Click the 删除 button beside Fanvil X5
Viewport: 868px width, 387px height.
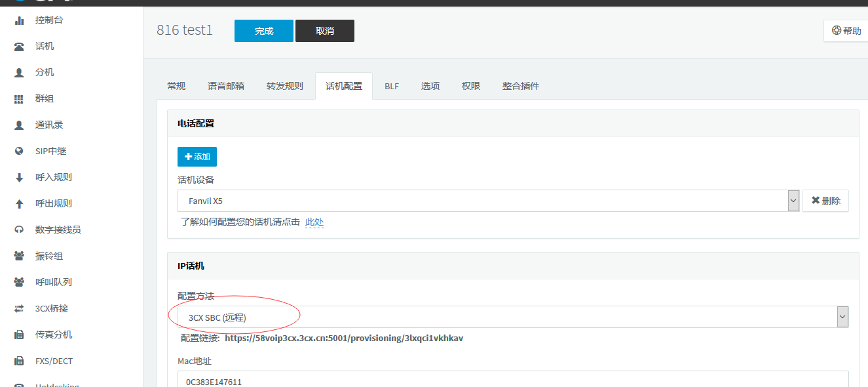pos(825,201)
